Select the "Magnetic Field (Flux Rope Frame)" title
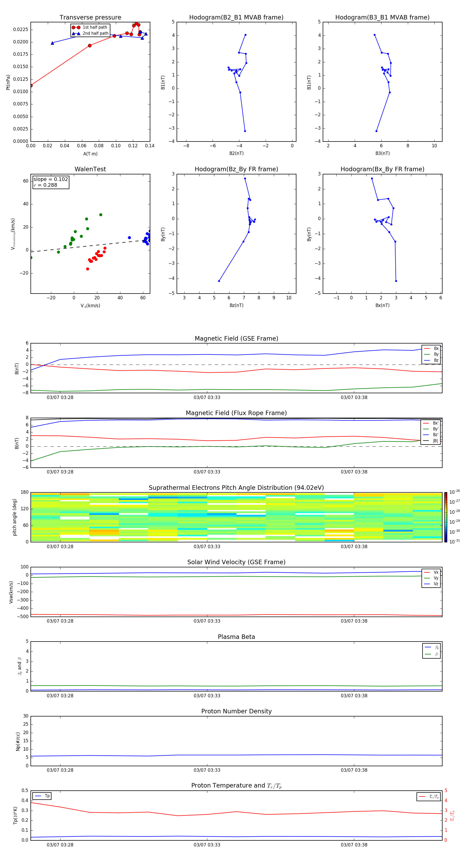This screenshot has height=868, width=473. [236, 413]
